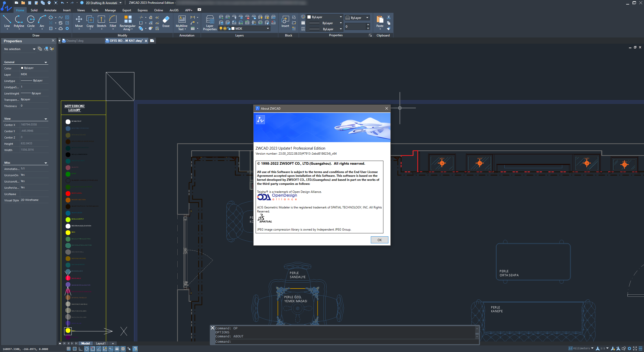Close the OFİS BO...M KAT.dwg tab
Image resolution: width=644 pixels, height=352 pixels.
coord(146,41)
